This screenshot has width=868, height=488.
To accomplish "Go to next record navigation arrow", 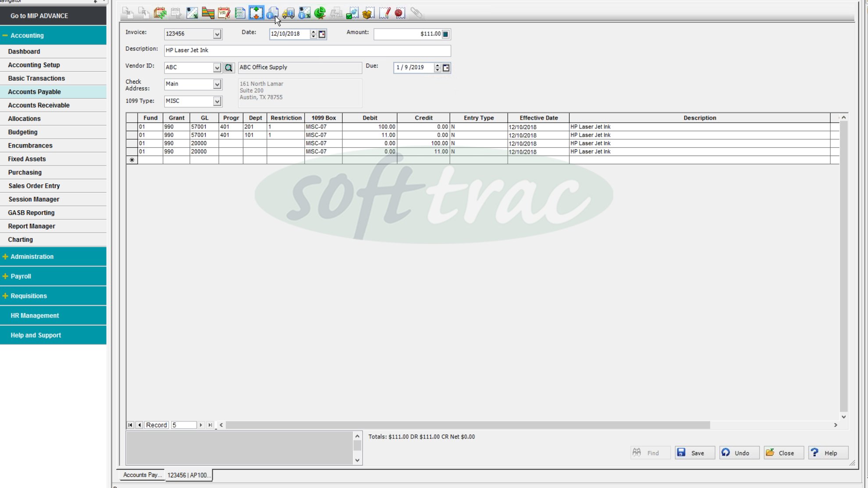I will (201, 425).
